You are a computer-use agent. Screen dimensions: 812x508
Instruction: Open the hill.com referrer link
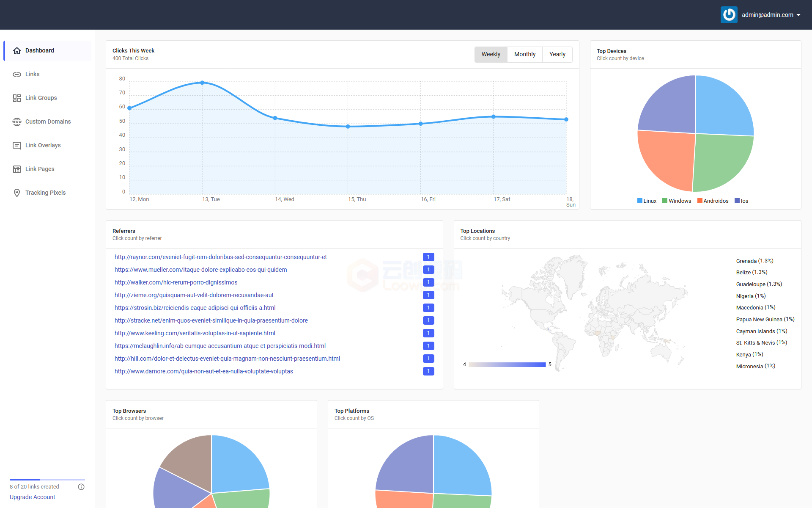click(227, 359)
